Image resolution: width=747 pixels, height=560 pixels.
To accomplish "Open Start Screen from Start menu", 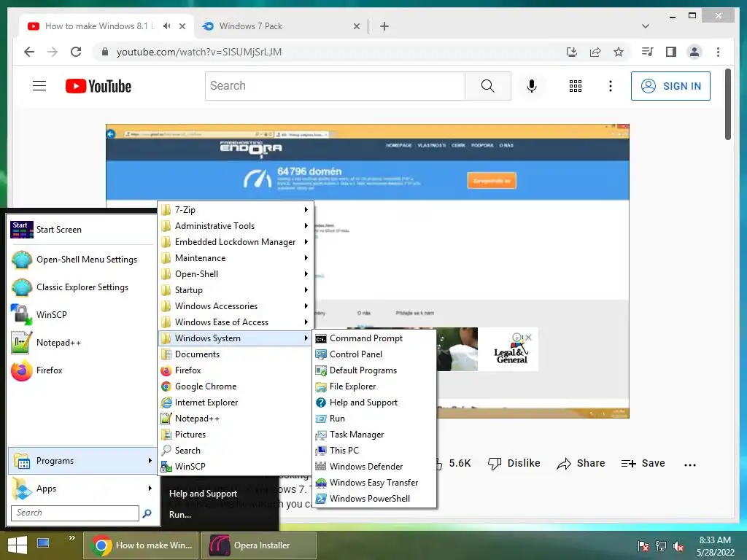I will point(82,230).
